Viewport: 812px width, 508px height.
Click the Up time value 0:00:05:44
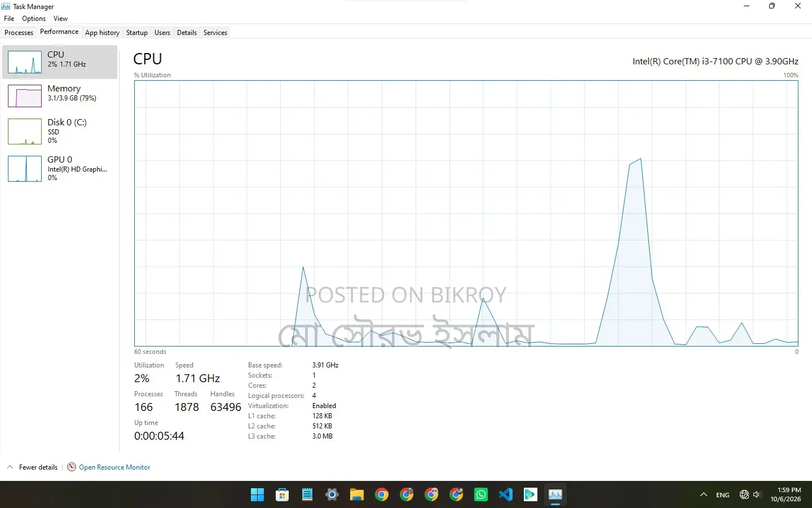coord(159,436)
